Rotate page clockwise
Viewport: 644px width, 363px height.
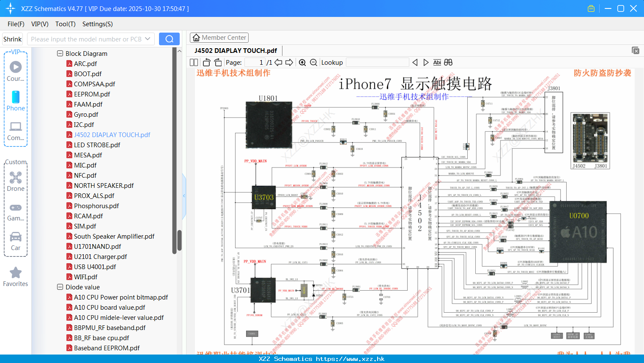218,62
